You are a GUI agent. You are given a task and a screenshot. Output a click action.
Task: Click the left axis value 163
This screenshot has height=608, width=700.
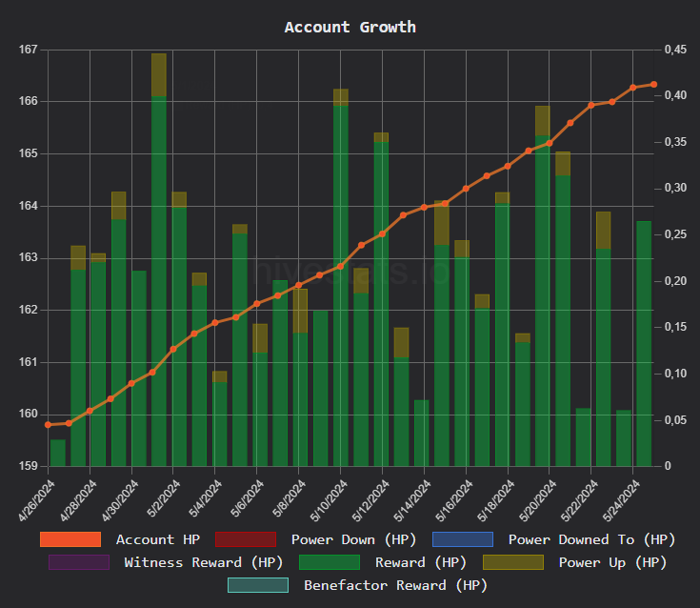[x=29, y=257]
